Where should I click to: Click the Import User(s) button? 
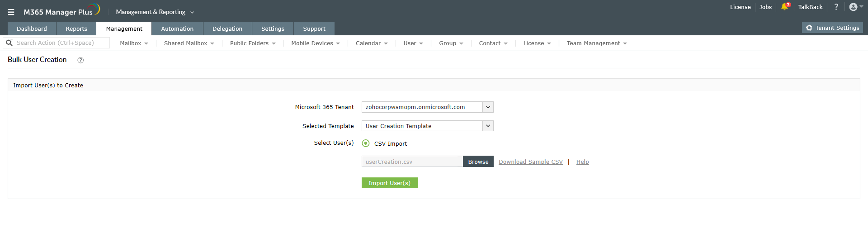390,183
